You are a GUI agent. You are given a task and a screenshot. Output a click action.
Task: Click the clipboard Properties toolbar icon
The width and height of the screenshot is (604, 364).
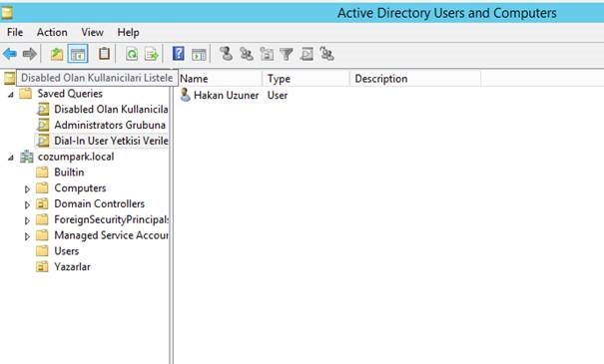104,54
